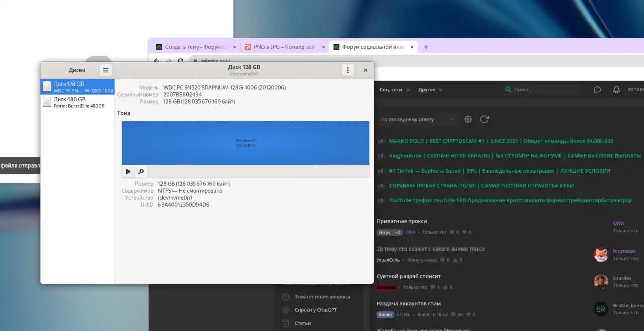The height and width of the screenshot is (331, 644).
Task: Refresh the forum feed
Action: tap(485, 119)
